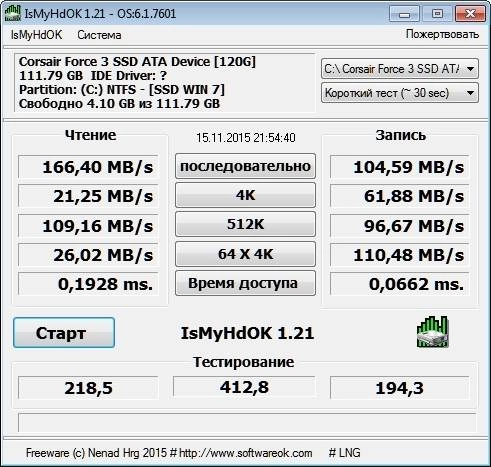Click the 15.11.2015 21:54:40 timestamp

tap(246, 138)
